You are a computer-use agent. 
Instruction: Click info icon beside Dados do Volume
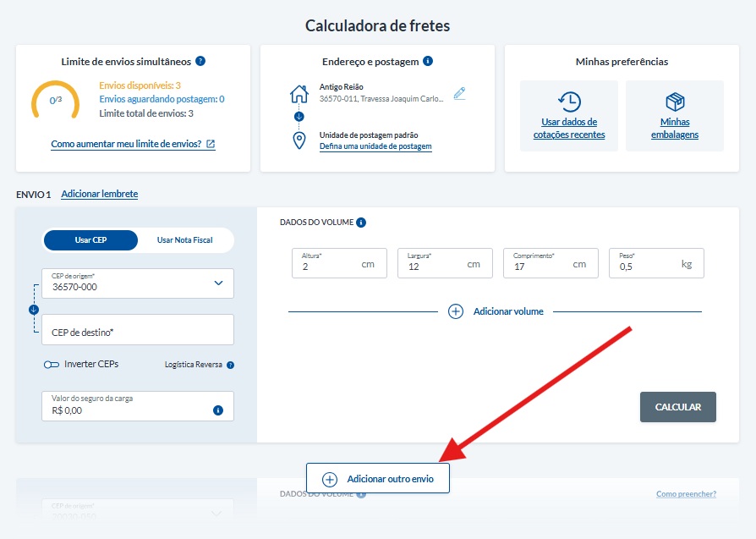[361, 223]
